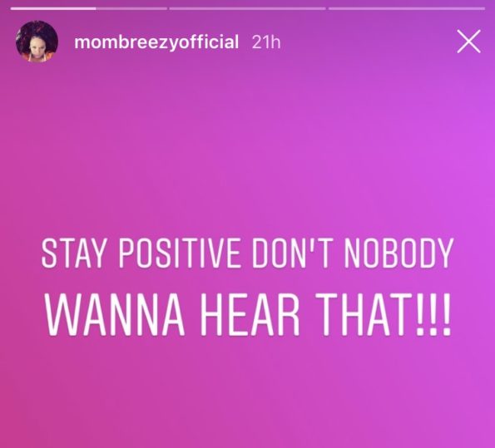This screenshot has height=448, width=495.
Task: Click the word POSITIVE in the story
Action: point(179,254)
